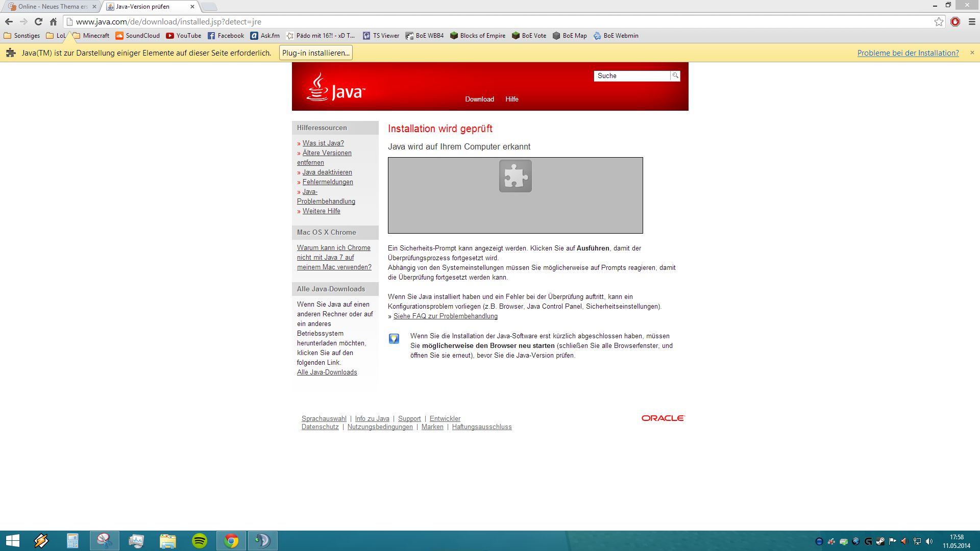The width and height of the screenshot is (980, 551).
Task: Open the SoundCloud bookmark
Action: coord(138,36)
